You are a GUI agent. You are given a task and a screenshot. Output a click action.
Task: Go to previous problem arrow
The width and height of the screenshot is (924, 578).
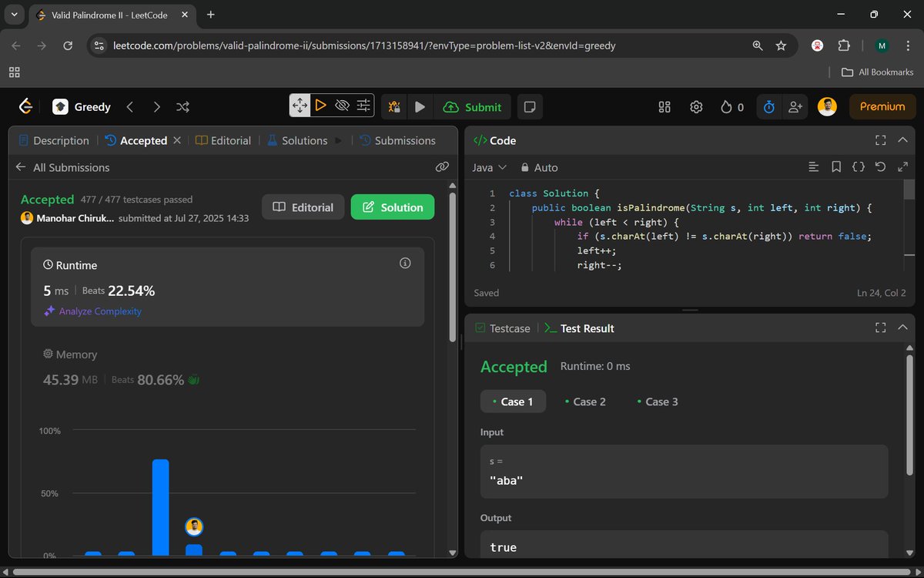(x=130, y=107)
